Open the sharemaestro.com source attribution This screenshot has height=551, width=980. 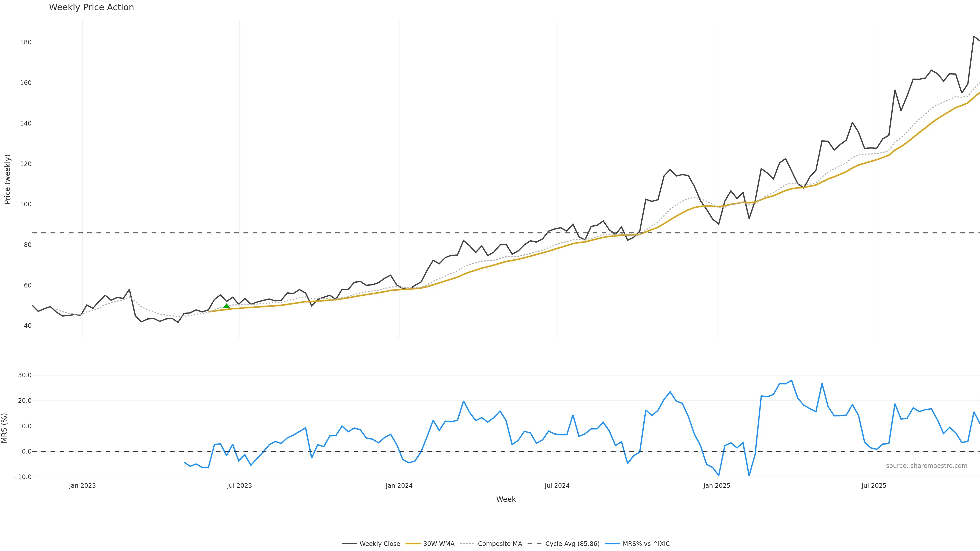pos(926,466)
